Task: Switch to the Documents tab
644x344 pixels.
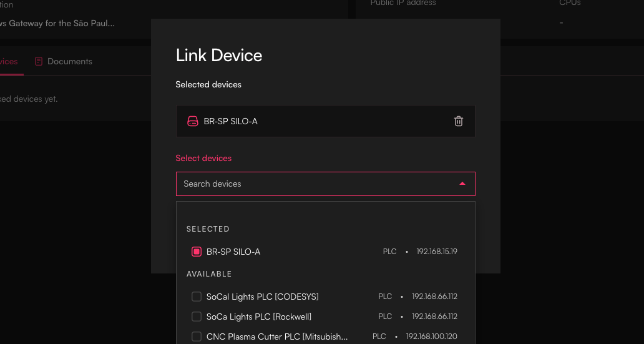Action: click(69, 61)
